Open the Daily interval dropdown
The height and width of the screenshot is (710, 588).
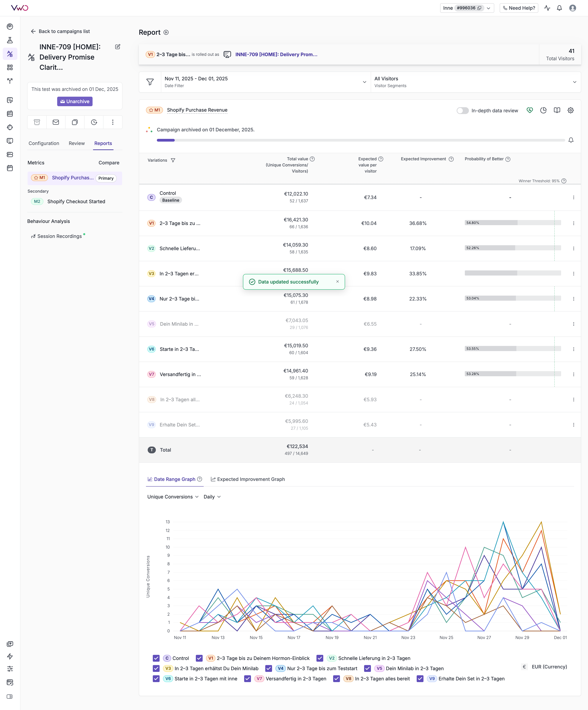coord(212,497)
